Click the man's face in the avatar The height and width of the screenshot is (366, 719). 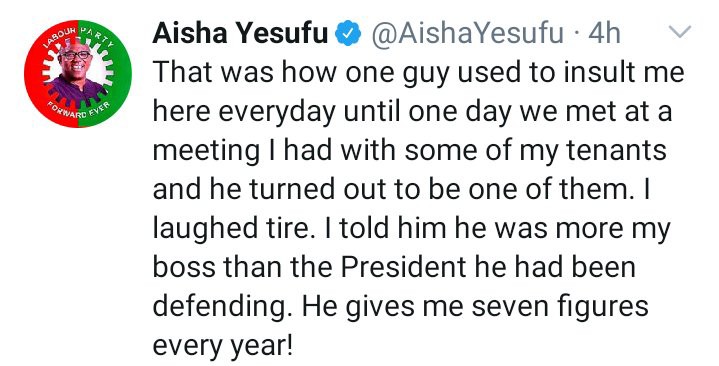tap(75, 59)
